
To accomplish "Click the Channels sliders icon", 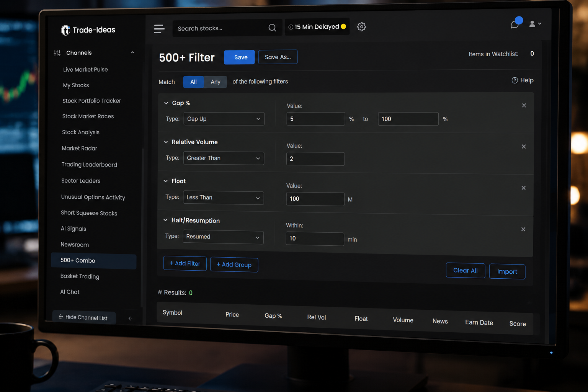I will [x=57, y=53].
